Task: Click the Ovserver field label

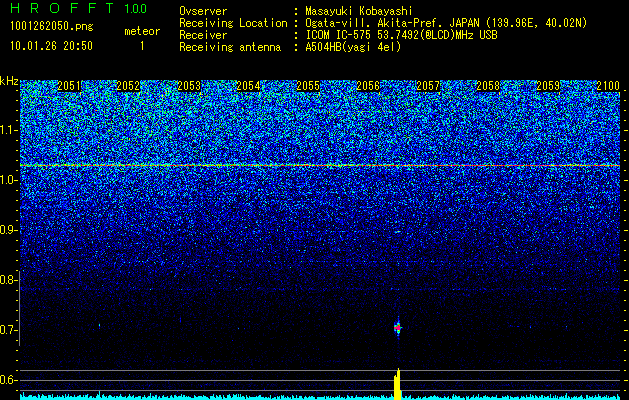Action: pyautogui.click(x=203, y=11)
